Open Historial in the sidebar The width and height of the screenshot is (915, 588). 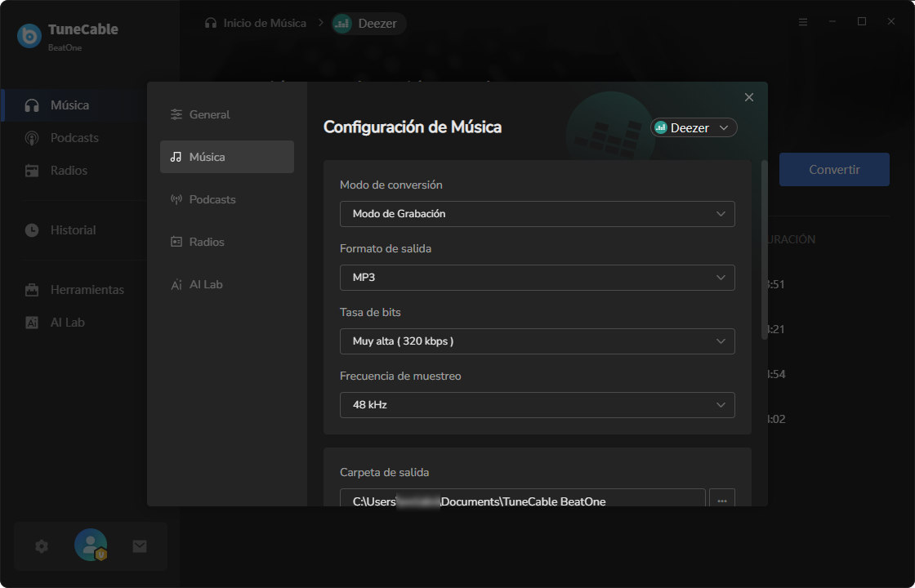click(73, 230)
